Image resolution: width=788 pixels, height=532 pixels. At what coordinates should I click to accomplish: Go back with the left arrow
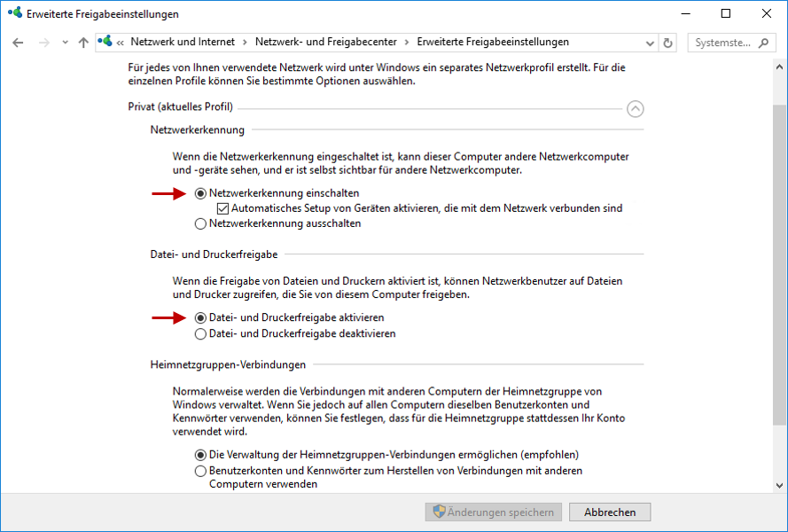pos(18,43)
